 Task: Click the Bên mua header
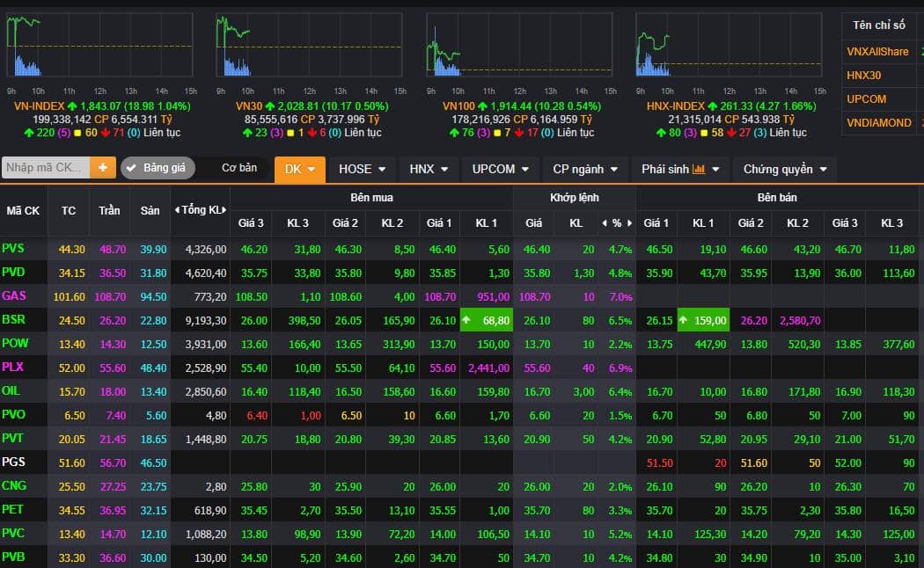point(372,198)
